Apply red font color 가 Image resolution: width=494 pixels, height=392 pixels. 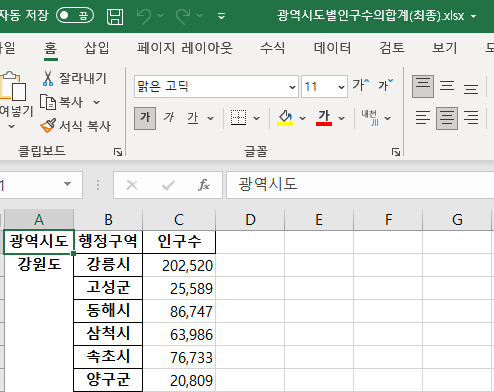[324, 118]
